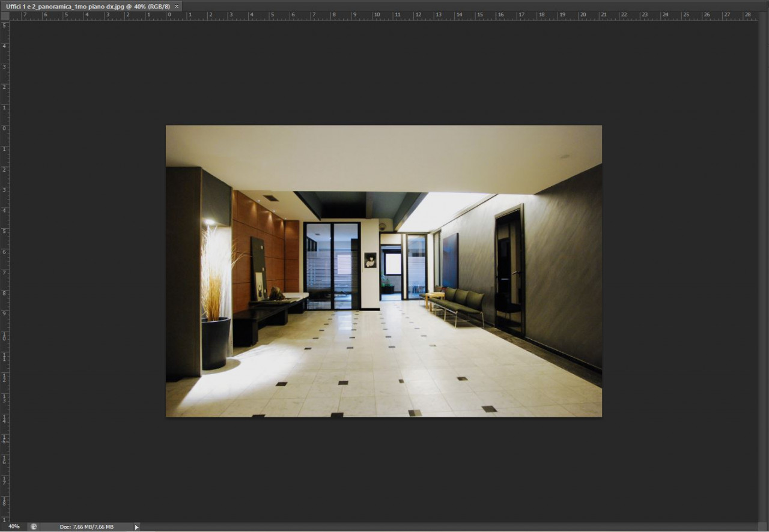Click the status bar preview icon
This screenshot has width=769, height=532.
34,527
